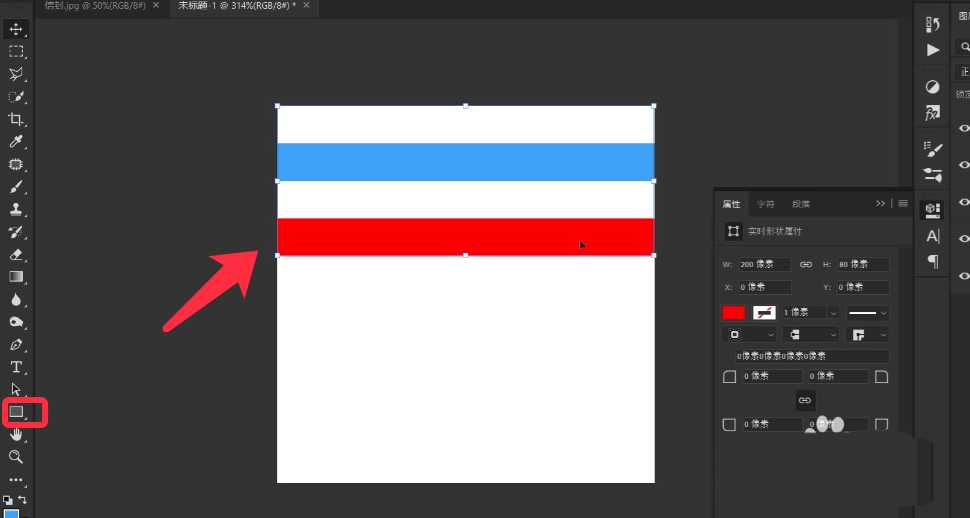Switch to the 段落 tab

(800, 204)
